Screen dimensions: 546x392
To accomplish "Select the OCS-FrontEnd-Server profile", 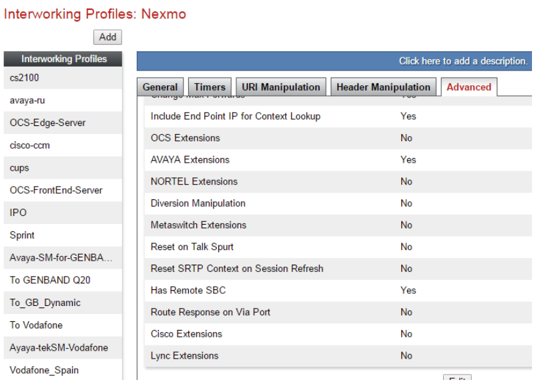I will coord(63,190).
